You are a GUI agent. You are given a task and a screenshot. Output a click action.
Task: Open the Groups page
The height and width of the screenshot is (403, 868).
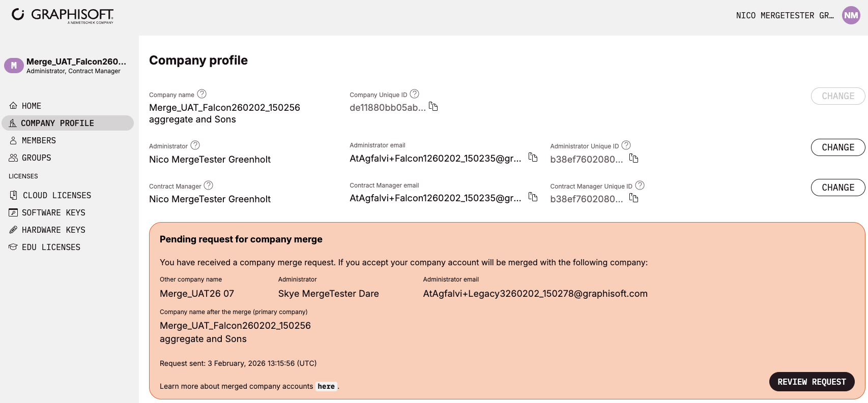[x=68, y=158]
